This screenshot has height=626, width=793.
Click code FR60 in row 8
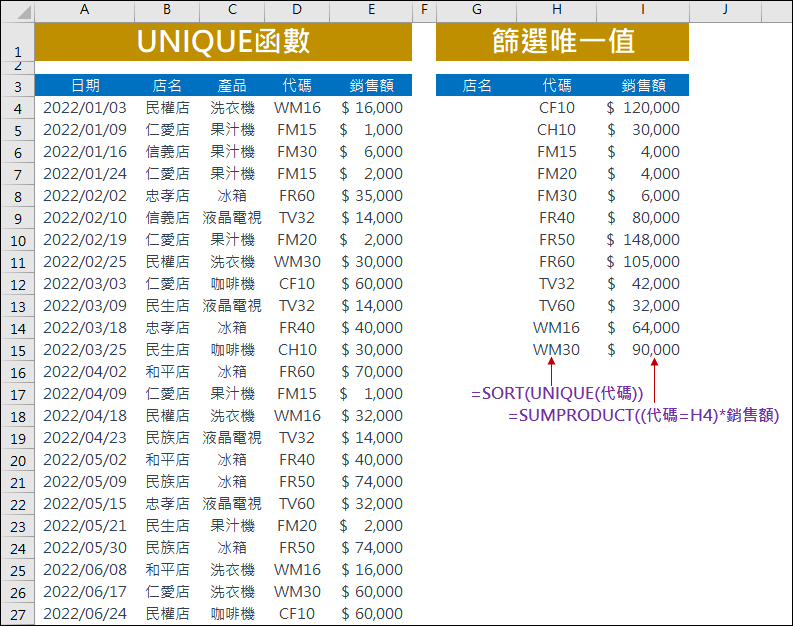297,196
